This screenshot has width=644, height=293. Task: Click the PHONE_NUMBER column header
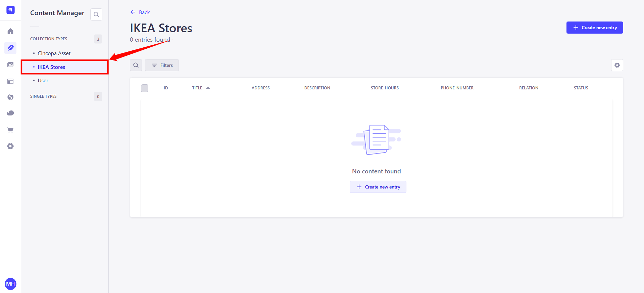(457, 88)
